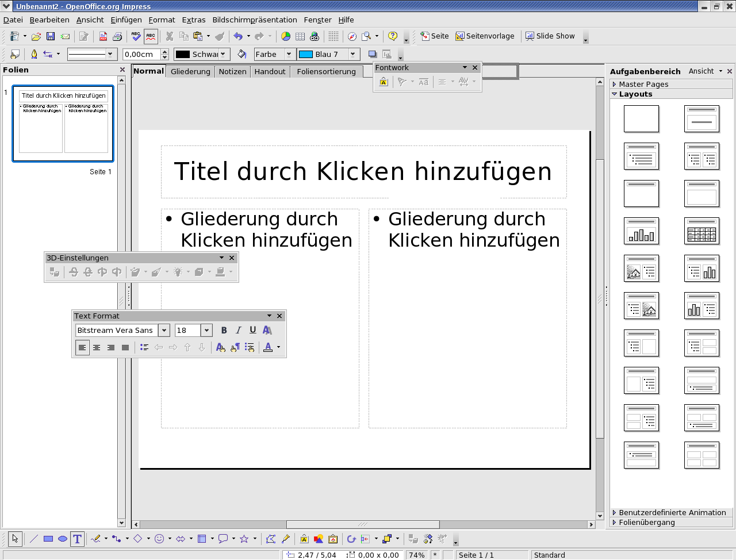Select the Ellipse drawing tool
736x560 pixels.
tap(63, 539)
